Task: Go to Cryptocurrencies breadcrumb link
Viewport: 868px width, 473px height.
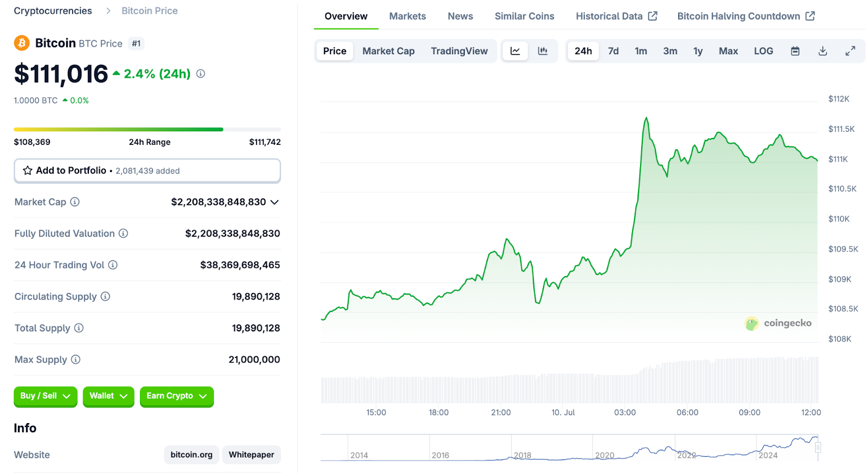Action: [53, 11]
